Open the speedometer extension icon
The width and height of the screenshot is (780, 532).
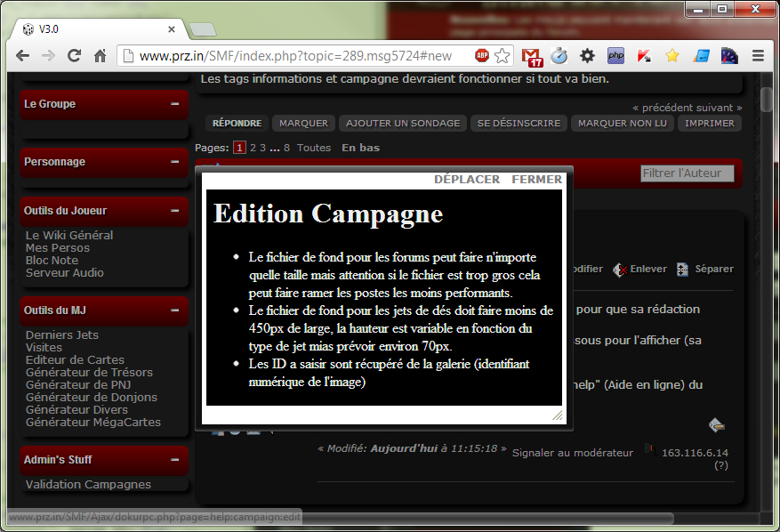(729, 55)
